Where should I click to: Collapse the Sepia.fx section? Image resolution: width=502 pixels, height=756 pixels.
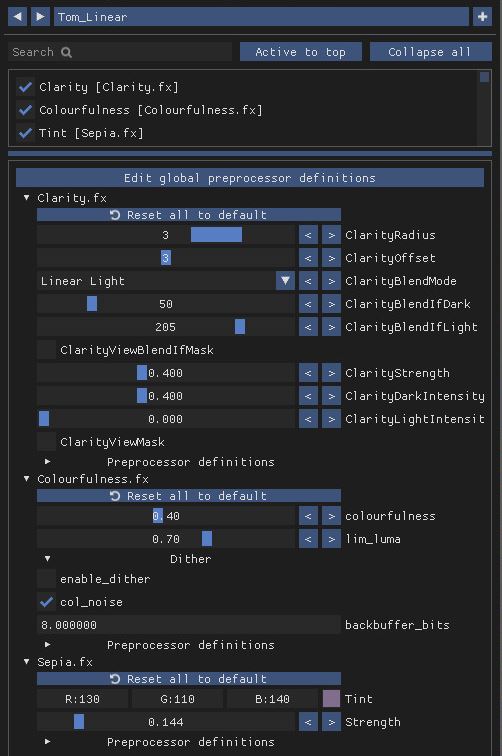(27, 662)
